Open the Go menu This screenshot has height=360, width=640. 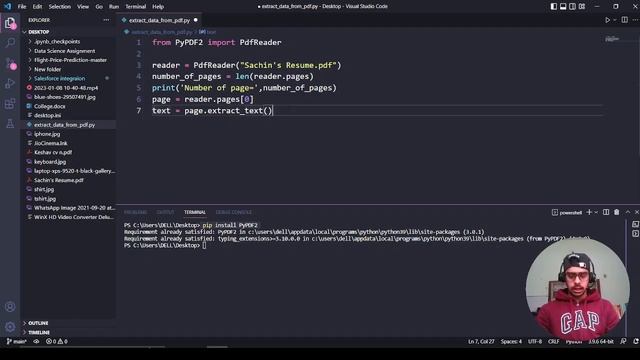[x=99, y=7]
